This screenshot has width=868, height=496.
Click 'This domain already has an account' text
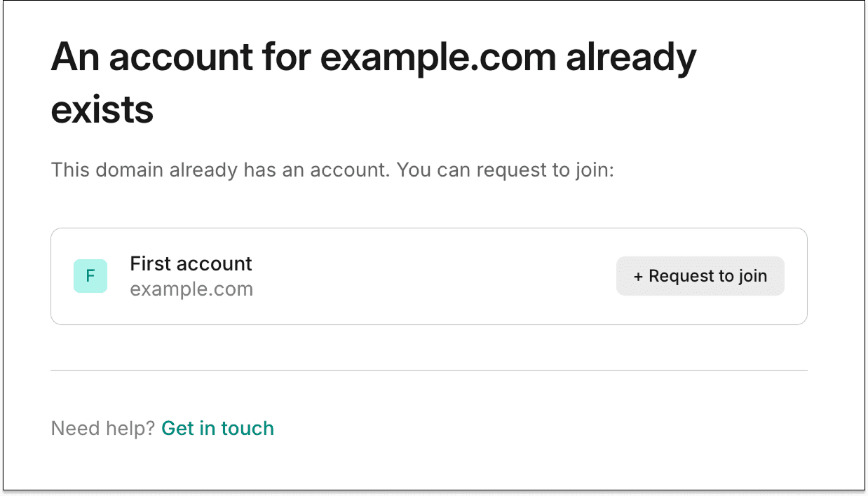[x=219, y=170]
